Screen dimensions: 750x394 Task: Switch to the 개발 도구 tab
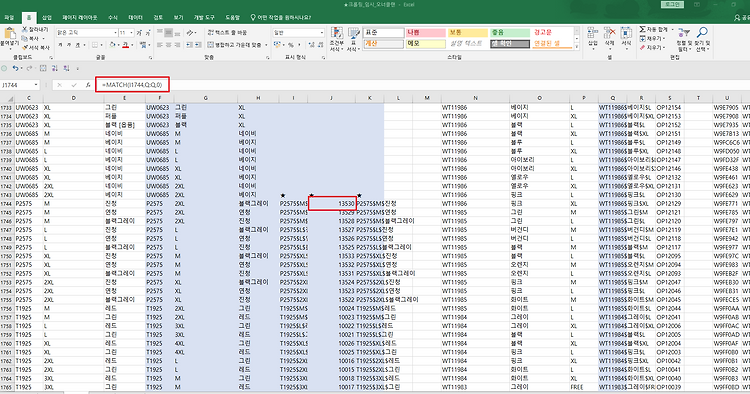[204, 17]
